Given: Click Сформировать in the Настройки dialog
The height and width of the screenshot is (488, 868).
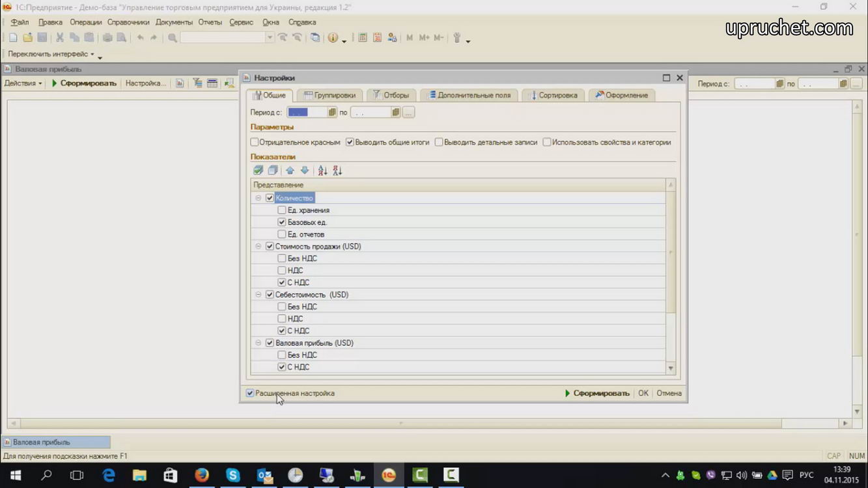Looking at the screenshot, I should click(x=597, y=393).
